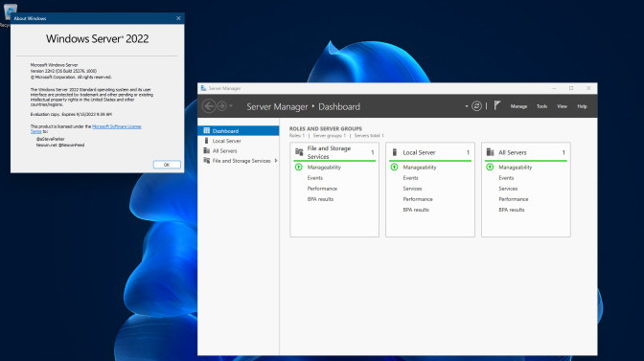Open the notifications flag
Image resolution: width=644 pixels, height=361 pixels.
(497, 106)
